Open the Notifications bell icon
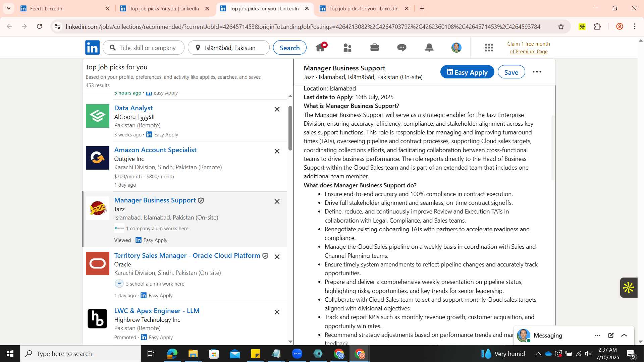 click(x=429, y=48)
